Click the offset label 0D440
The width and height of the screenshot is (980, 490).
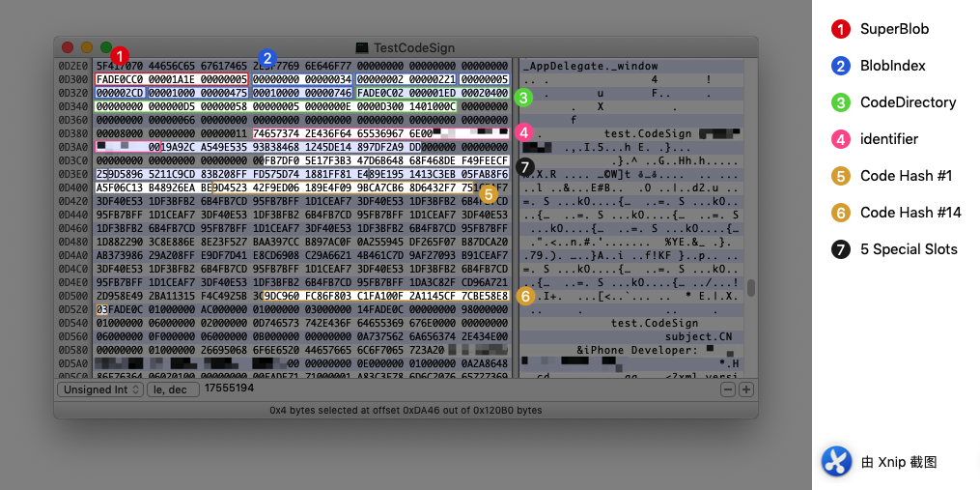coord(73,215)
